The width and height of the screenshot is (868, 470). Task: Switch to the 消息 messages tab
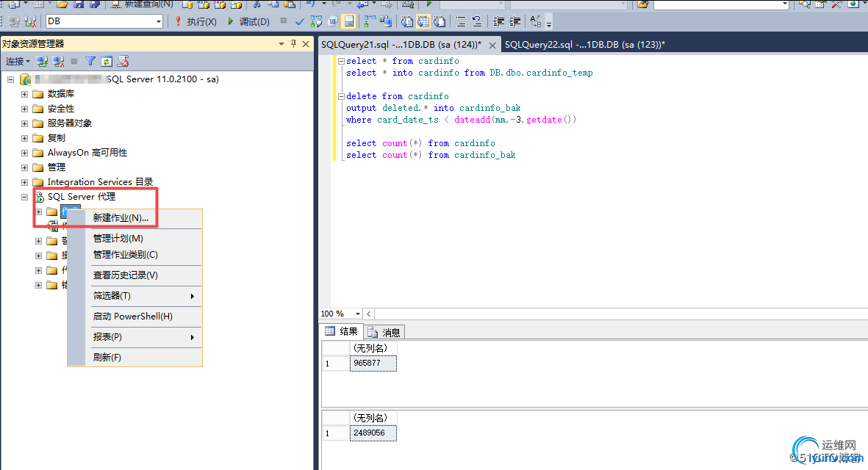pyautogui.click(x=384, y=333)
